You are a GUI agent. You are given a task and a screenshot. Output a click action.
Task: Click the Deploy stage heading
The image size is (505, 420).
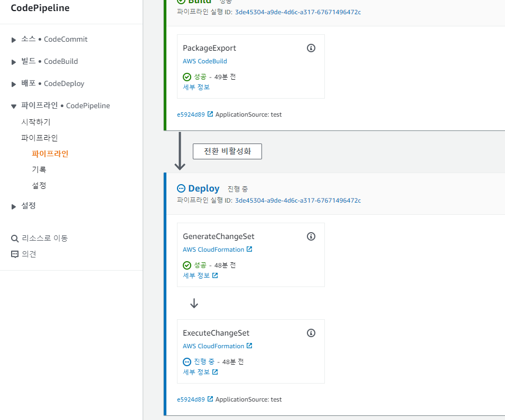tap(203, 188)
